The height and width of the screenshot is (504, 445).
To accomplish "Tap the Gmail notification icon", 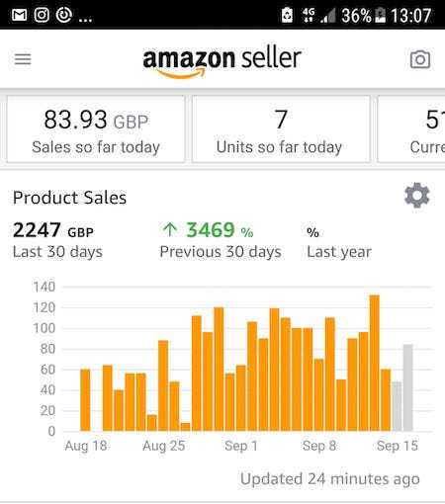I will (x=20, y=15).
